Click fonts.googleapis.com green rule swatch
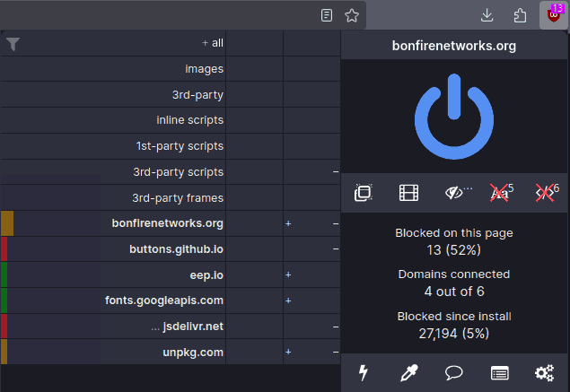Image resolution: width=570 pixels, height=392 pixels. 4,301
